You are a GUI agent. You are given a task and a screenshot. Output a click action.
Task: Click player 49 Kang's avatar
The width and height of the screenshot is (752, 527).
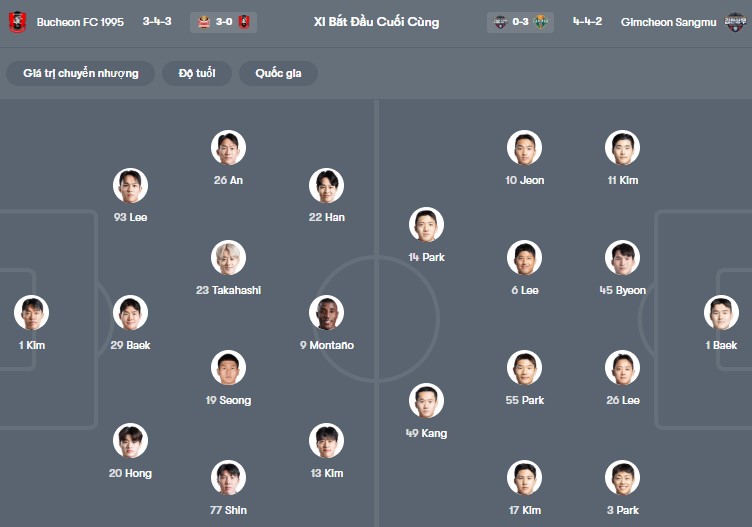point(426,400)
